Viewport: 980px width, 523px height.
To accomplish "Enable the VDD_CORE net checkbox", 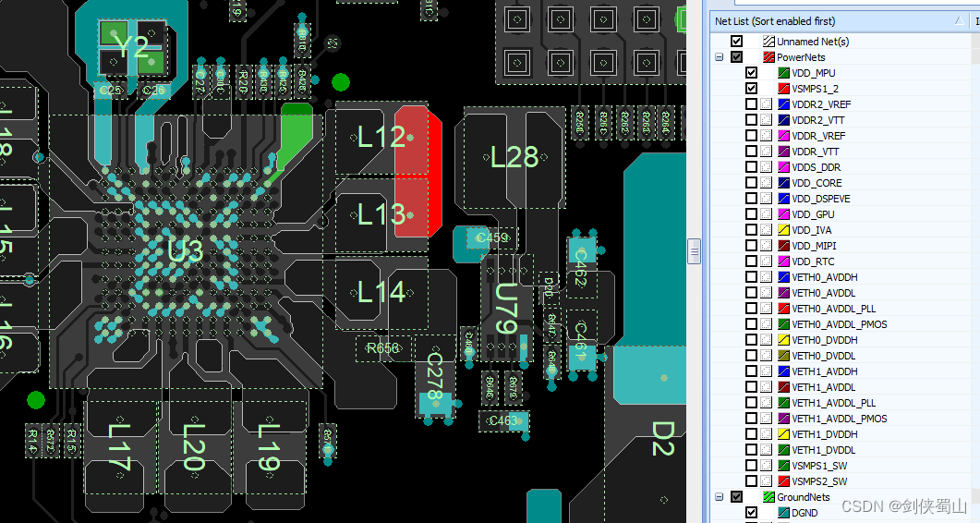I will pos(751,183).
